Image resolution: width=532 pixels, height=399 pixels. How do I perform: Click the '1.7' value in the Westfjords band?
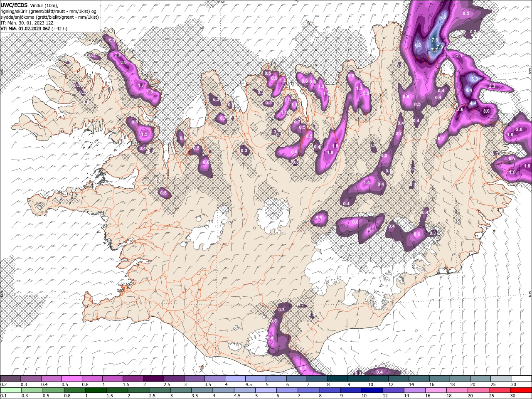[x=141, y=85]
